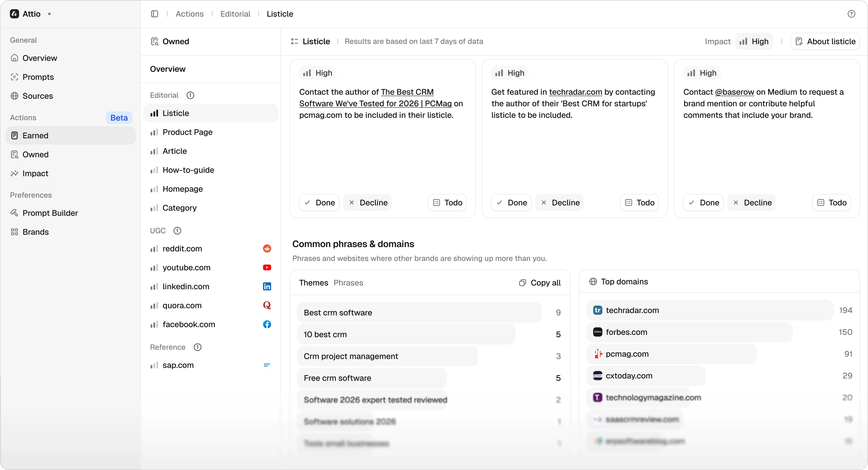Decline the techradar.com recommendation
The image size is (868, 470).
pos(559,203)
